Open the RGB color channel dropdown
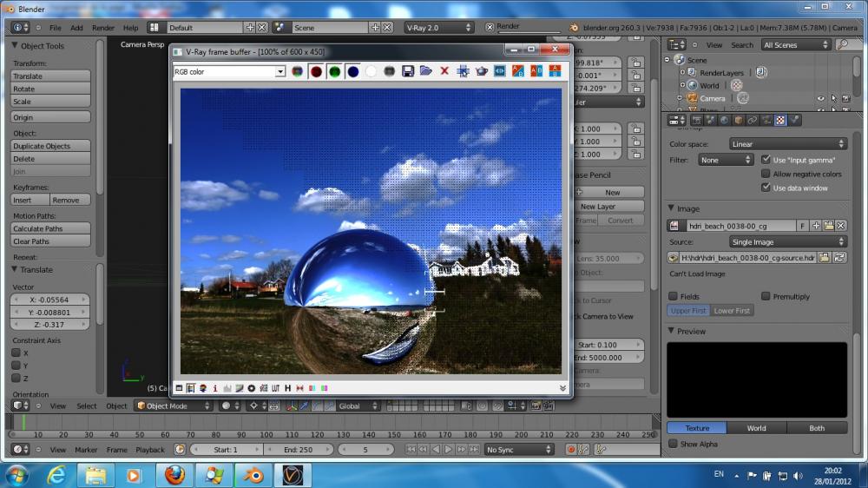Screen dimensions: 868x488 tap(230, 71)
